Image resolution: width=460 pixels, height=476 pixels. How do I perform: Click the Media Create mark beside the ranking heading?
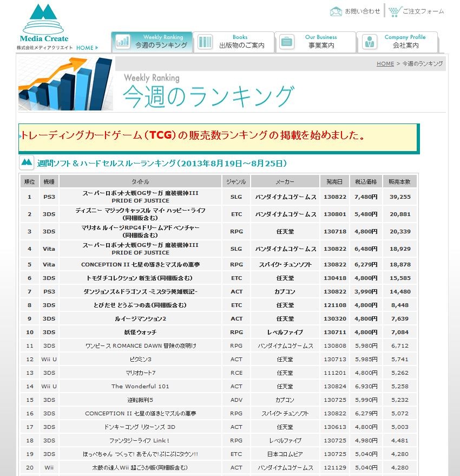coord(27,162)
